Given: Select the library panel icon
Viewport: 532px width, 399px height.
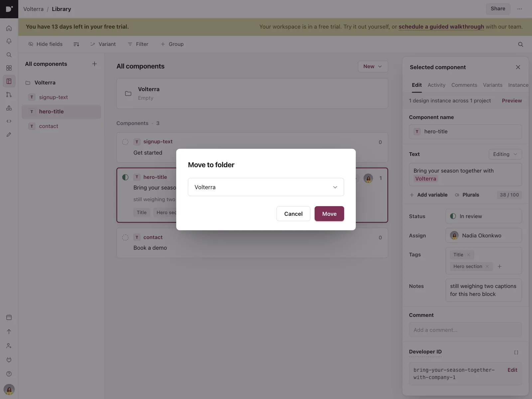Looking at the screenshot, I should (9, 81).
